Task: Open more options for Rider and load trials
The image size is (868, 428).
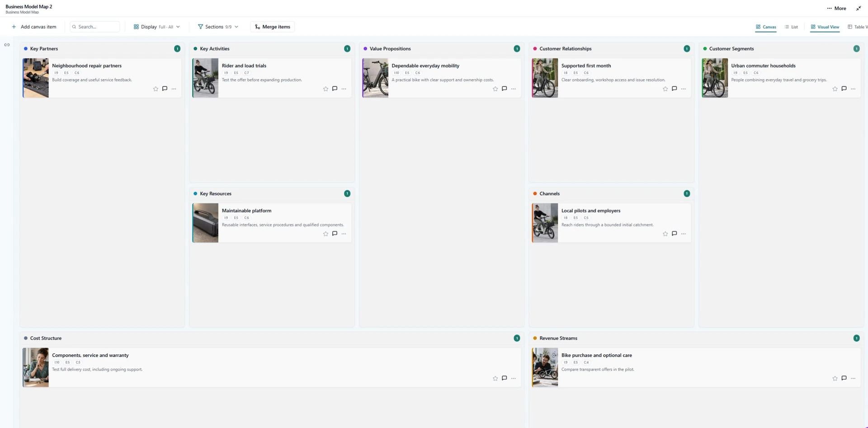Action: coord(344,89)
